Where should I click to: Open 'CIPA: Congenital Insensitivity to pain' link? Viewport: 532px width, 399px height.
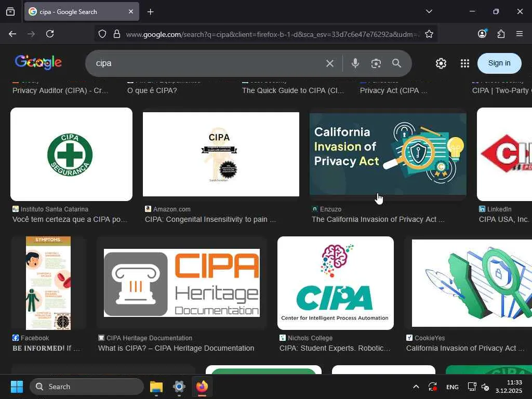coord(210,220)
